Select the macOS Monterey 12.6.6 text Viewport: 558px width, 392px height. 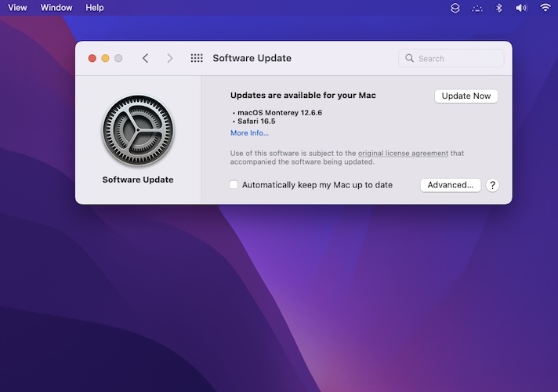(x=280, y=113)
